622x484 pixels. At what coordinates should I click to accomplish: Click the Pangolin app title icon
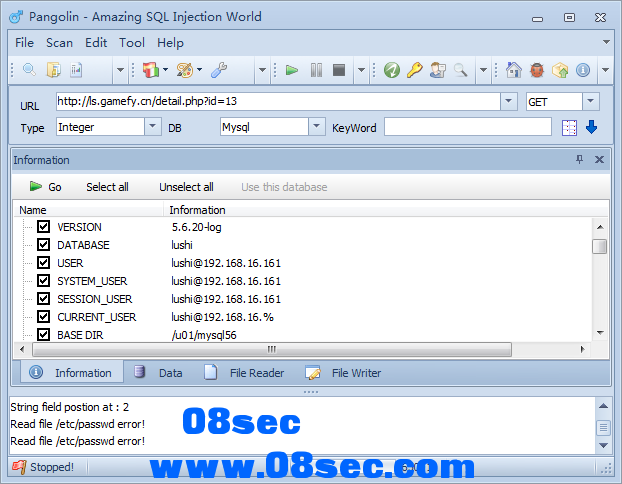tap(17, 17)
